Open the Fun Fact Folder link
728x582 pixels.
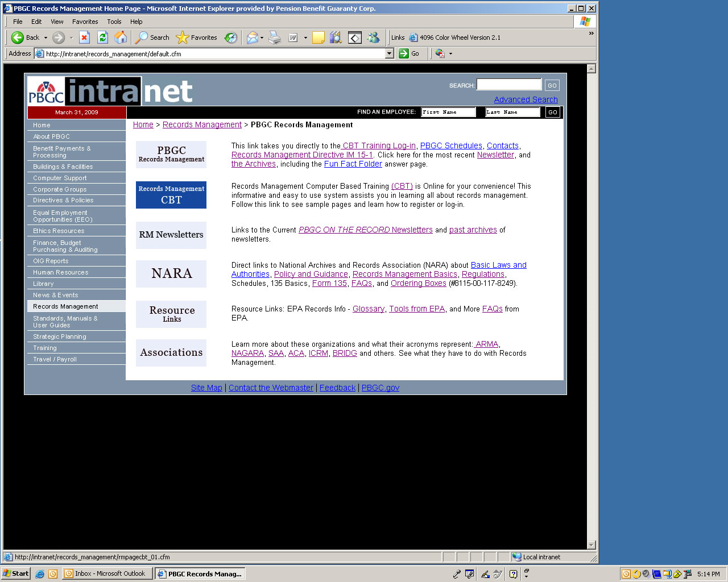tap(353, 164)
